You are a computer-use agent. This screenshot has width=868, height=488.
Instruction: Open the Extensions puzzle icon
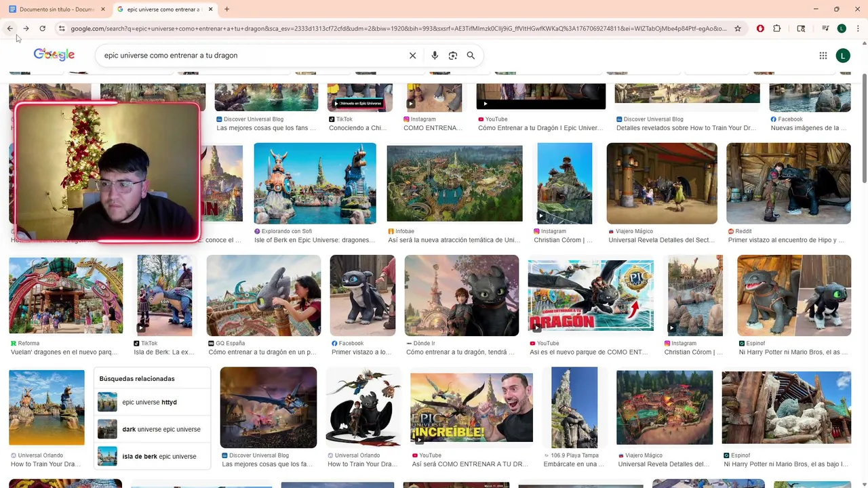click(777, 28)
